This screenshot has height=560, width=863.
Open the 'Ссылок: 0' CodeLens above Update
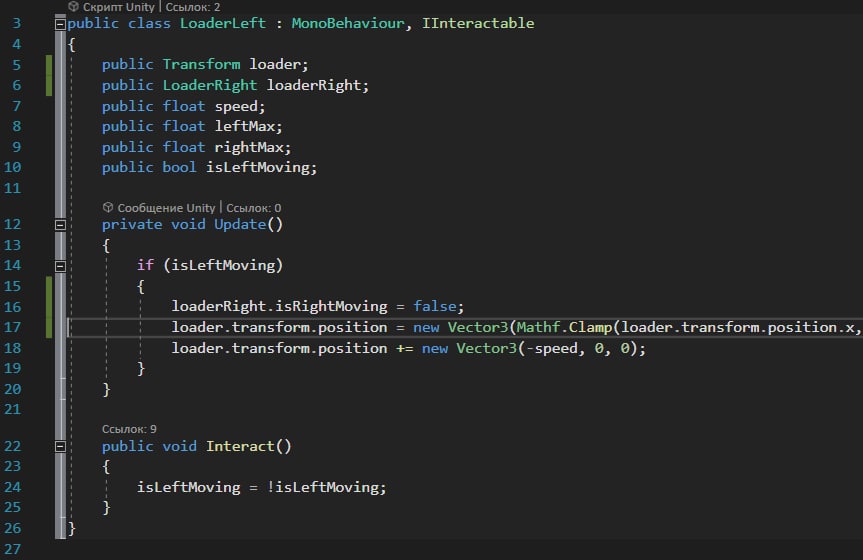click(254, 208)
